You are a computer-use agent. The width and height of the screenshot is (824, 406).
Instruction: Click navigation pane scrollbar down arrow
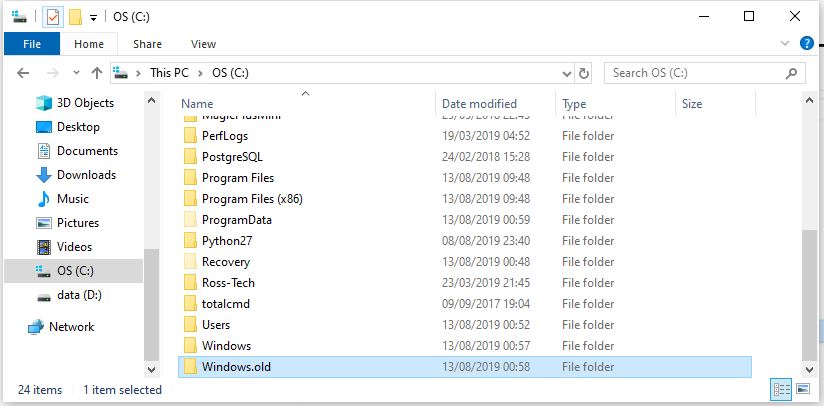tap(151, 370)
